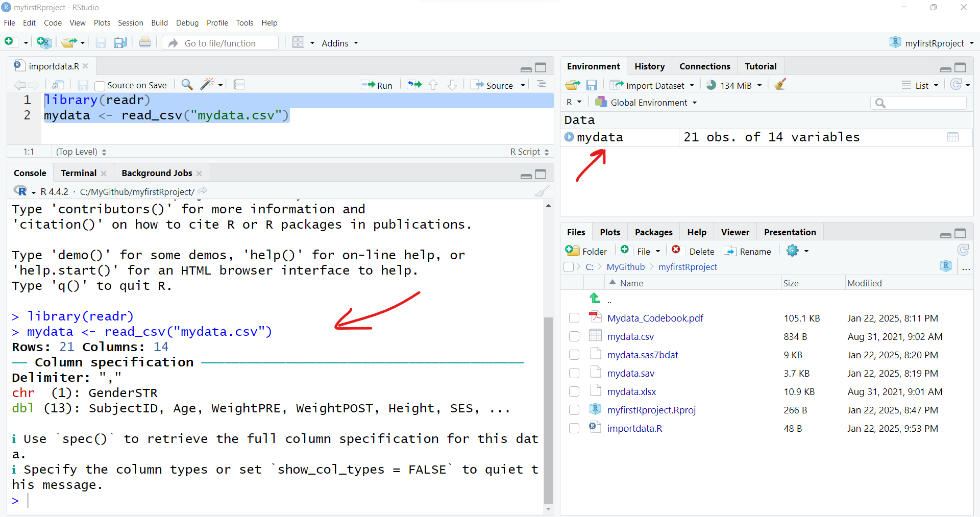980x517 pixels.
Task: Open the Addins dropdown
Action: [x=340, y=43]
